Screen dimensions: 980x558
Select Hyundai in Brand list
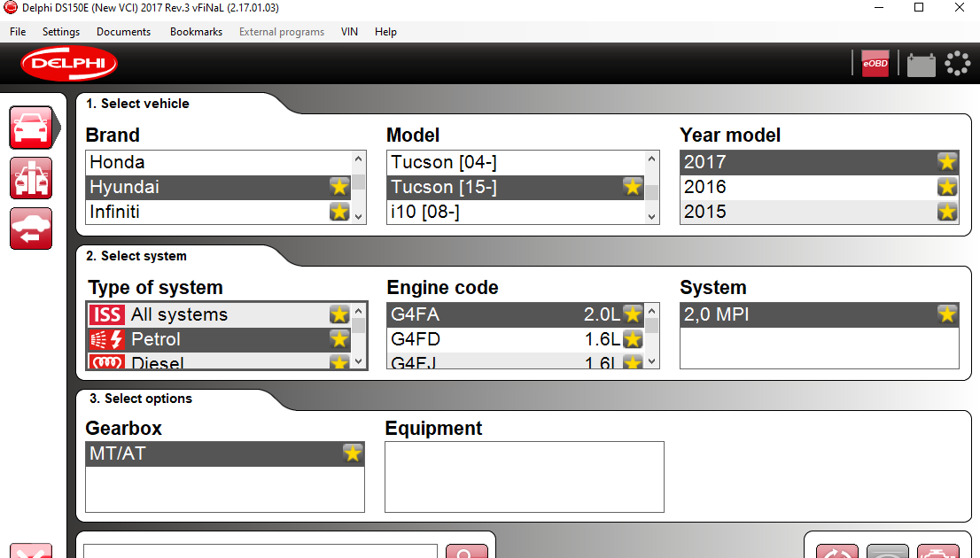(218, 187)
